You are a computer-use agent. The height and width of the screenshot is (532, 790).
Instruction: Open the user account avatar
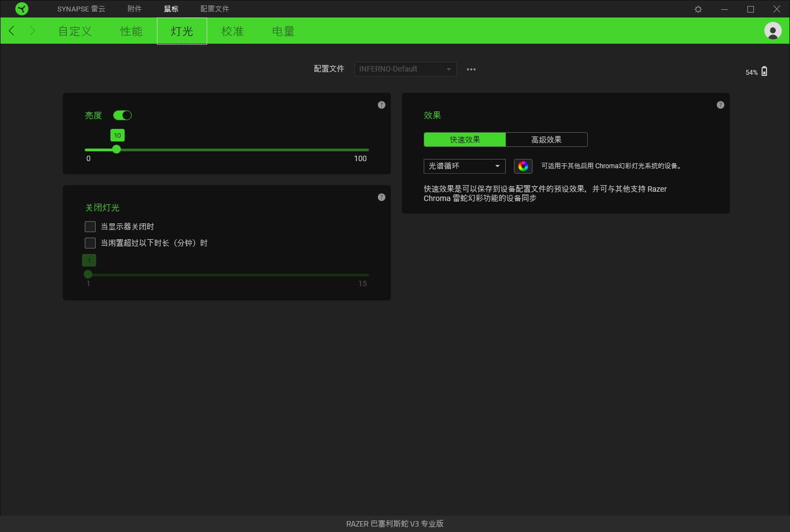[x=773, y=31]
